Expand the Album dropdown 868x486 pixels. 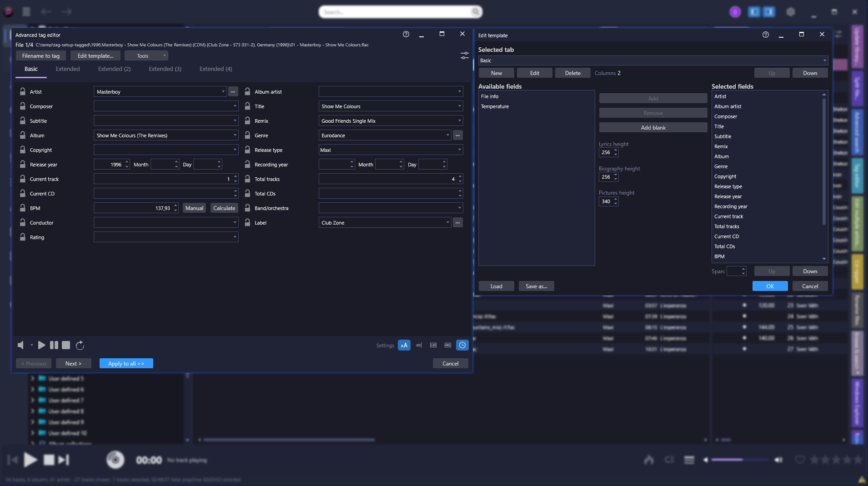[235, 135]
